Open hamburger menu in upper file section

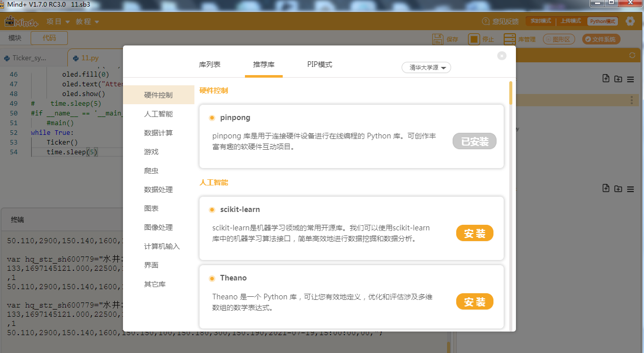pyautogui.click(x=631, y=79)
